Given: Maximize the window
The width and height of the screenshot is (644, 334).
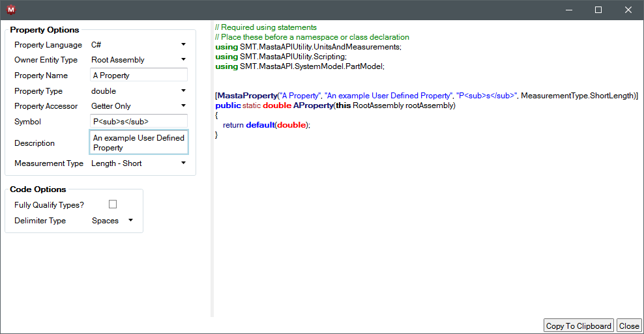Looking at the screenshot, I should click(598, 10).
